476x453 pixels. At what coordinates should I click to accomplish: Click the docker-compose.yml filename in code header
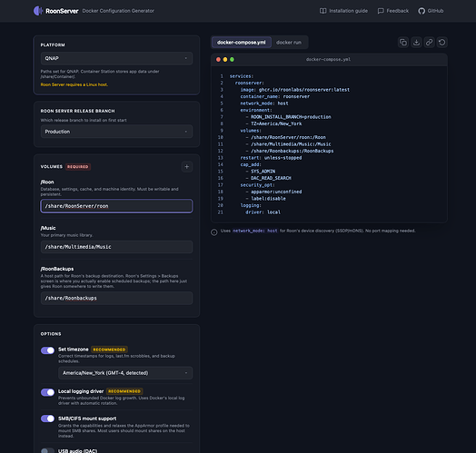point(328,60)
